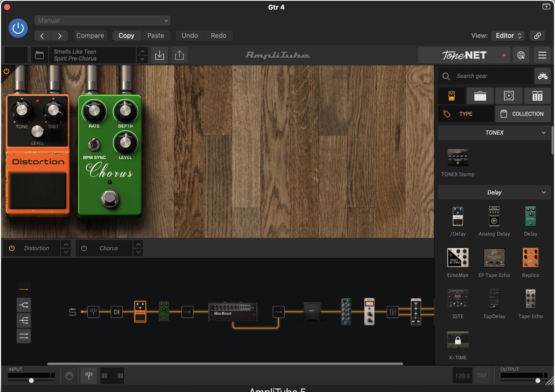This screenshot has height=392, width=555.
Task: Adjust the INPUT level slider
Action: point(31,380)
